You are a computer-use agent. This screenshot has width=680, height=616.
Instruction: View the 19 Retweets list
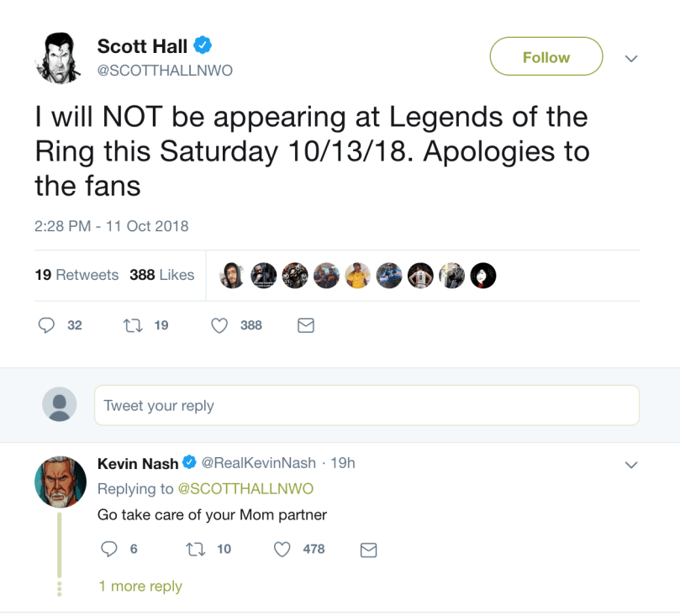click(76, 275)
